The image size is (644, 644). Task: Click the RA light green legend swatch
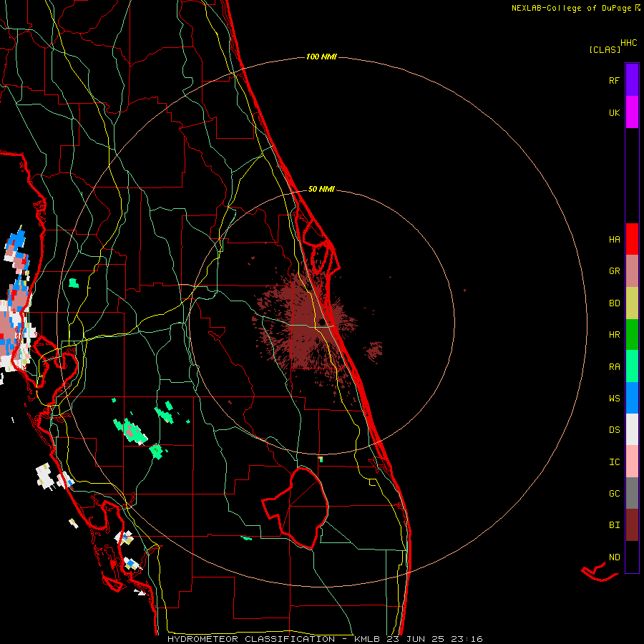(x=632, y=366)
